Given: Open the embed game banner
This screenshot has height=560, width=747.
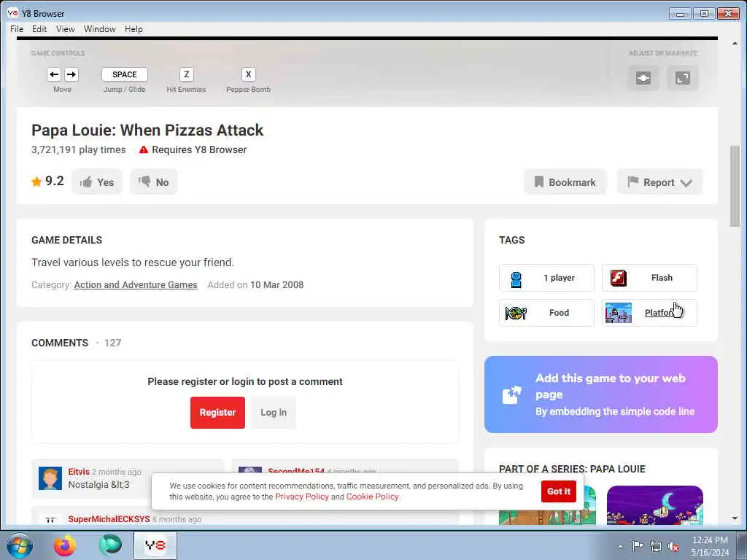Looking at the screenshot, I should (601, 394).
